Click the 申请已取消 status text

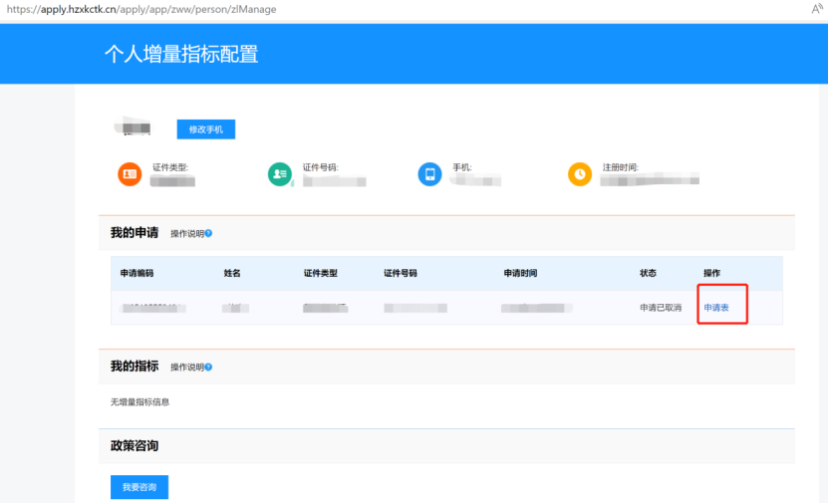[x=661, y=308]
